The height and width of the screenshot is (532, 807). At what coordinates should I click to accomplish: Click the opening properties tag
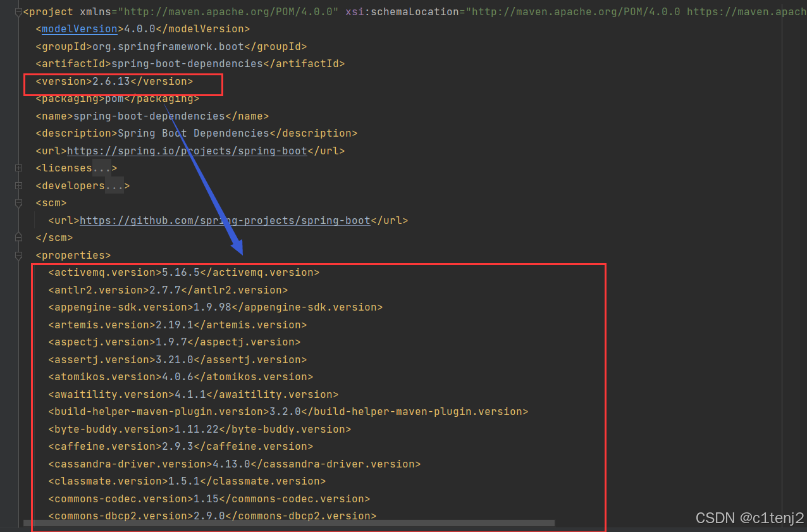coord(73,256)
